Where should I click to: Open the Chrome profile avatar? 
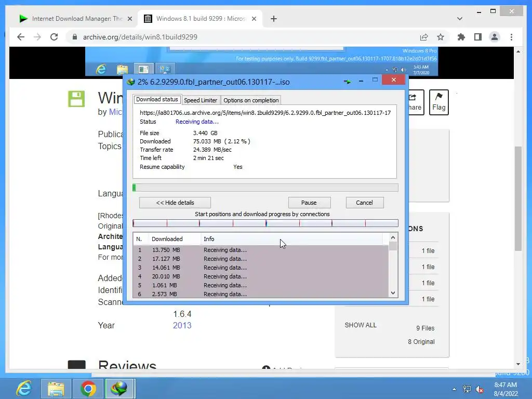coord(495,37)
